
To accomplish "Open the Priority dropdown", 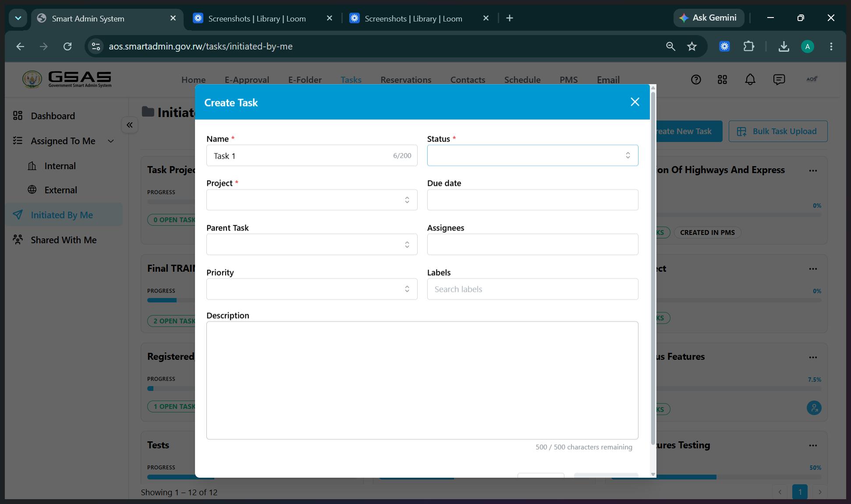I will point(312,289).
